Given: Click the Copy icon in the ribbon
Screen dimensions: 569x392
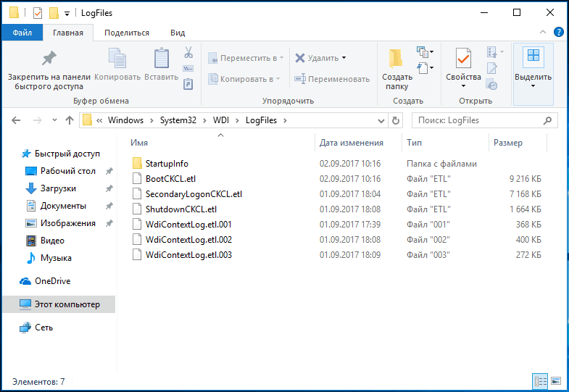Looking at the screenshot, I should pyautogui.click(x=117, y=58).
